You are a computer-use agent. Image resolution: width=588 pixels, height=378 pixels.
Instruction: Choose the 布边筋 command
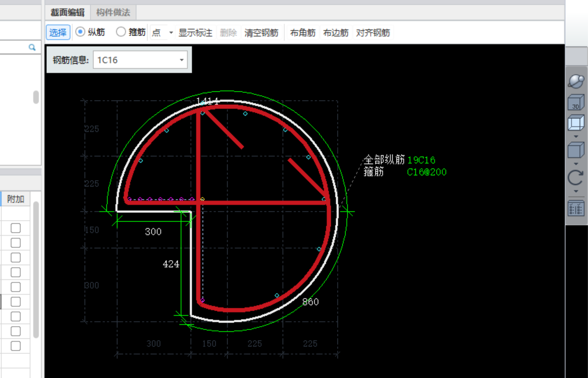point(336,33)
